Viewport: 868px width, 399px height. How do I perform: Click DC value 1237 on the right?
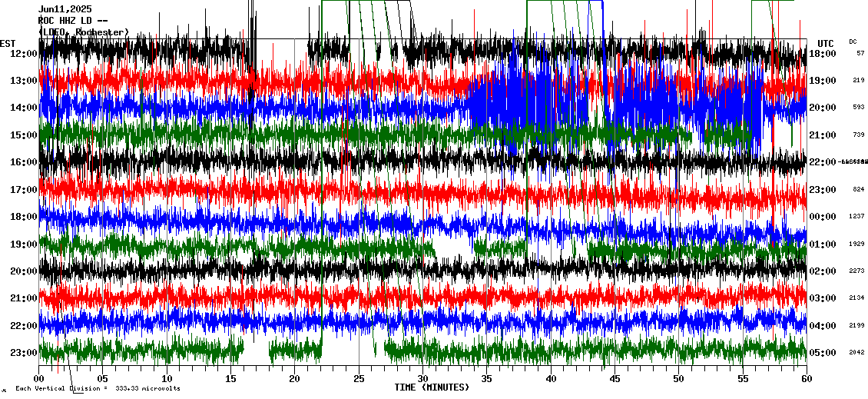(x=857, y=217)
